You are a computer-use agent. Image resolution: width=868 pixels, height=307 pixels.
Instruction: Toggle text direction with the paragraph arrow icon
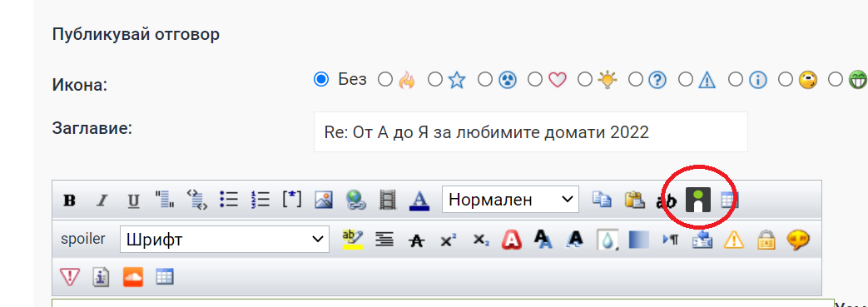tap(671, 240)
